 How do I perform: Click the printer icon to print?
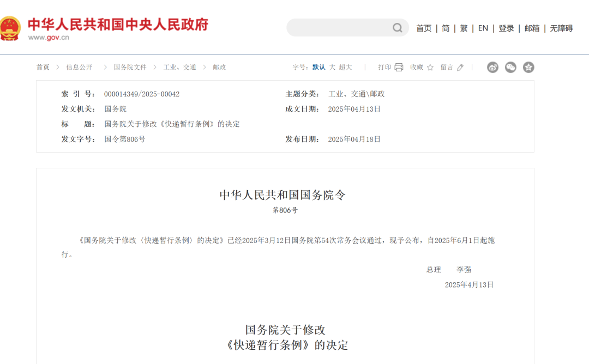(399, 67)
